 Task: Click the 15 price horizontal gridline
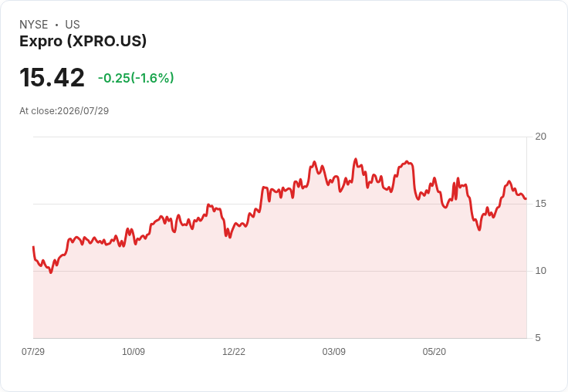(x=279, y=204)
